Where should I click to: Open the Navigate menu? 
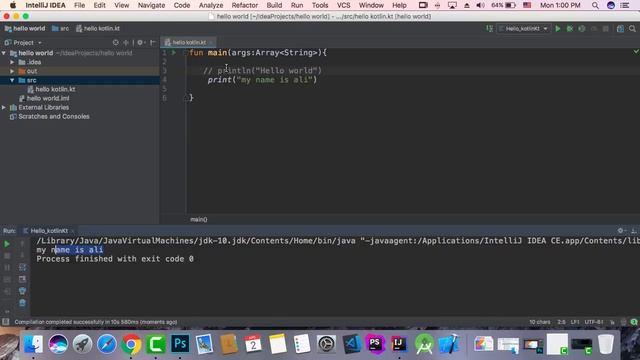pyautogui.click(x=151, y=5)
